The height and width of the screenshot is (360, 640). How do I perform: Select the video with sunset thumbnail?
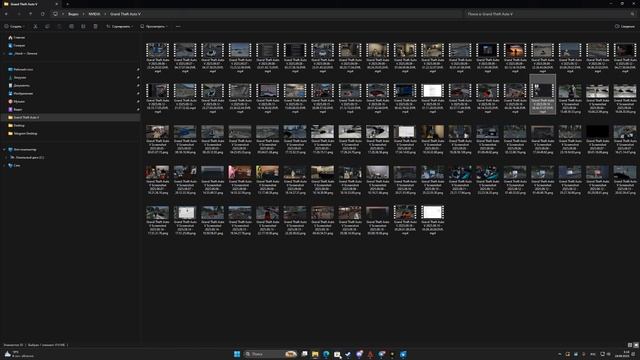click(x=515, y=58)
